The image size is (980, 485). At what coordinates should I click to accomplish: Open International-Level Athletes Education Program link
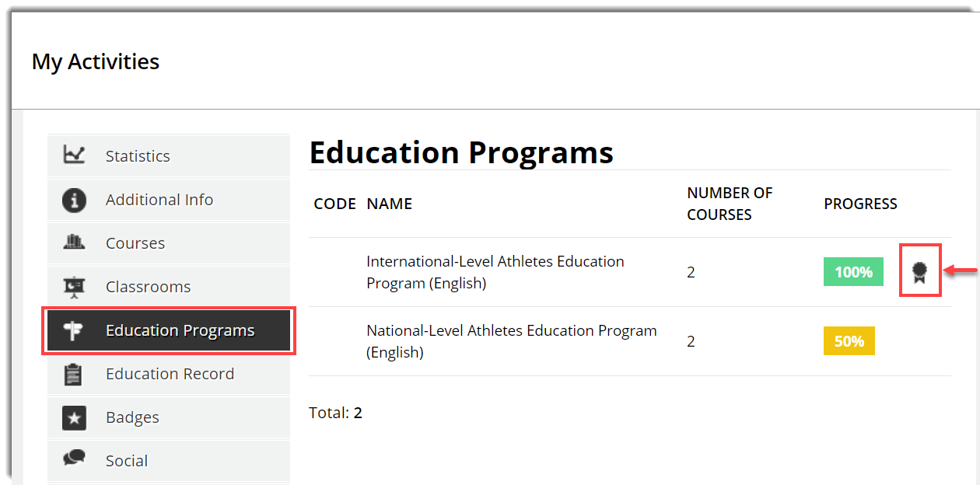coord(495,272)
